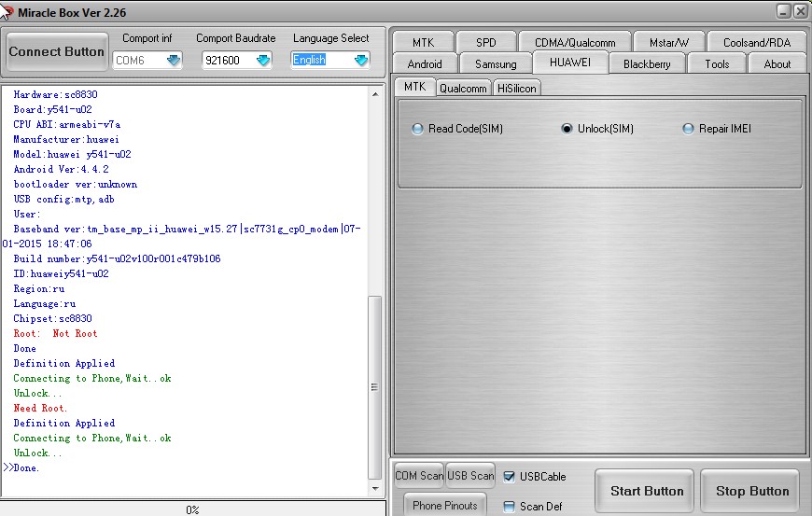
Task: Click the 'Language:ru' log line
Action: tap(45, 304)
